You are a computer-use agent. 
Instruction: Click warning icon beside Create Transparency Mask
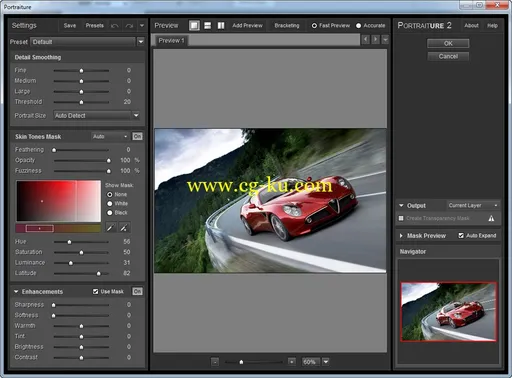(x=491, y=218)
